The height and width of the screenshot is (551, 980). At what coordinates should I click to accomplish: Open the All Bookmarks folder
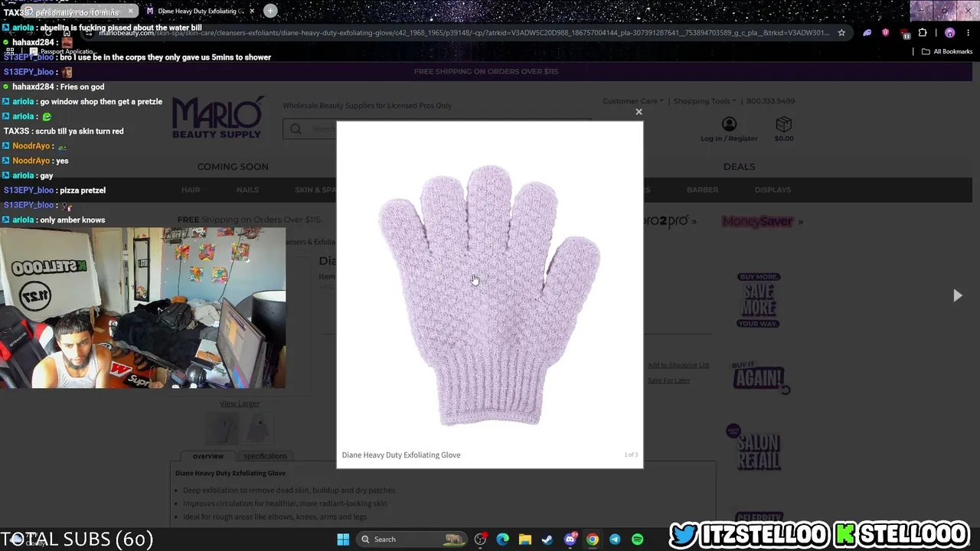click(x=947, y=51)
